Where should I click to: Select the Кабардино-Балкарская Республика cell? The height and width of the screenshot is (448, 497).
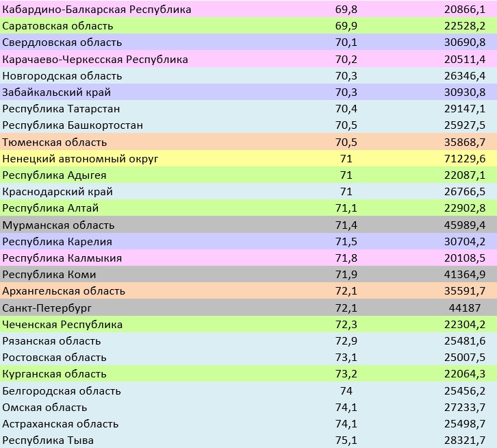97,10
